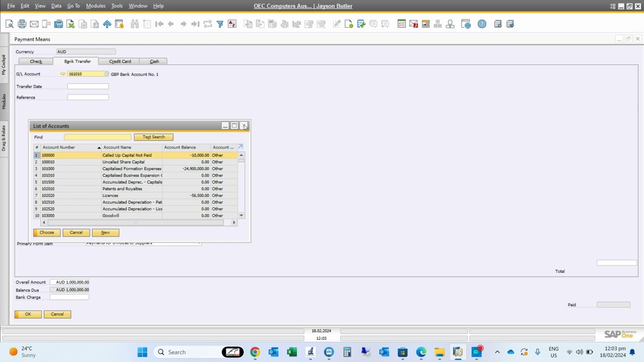This screenshot has height=362, width=644.
Task: Open Microsoft Edge from the taskbar
Action: point(421,352)
